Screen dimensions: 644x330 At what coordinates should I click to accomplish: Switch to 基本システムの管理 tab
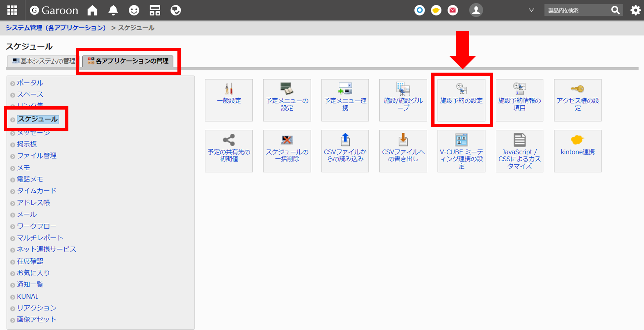(x=44, y=61)
